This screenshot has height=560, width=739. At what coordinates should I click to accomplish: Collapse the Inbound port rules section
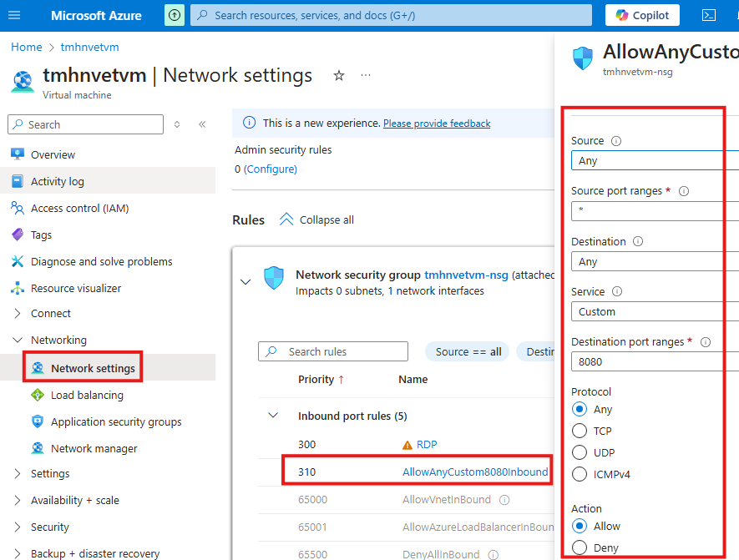click(273, 416)
